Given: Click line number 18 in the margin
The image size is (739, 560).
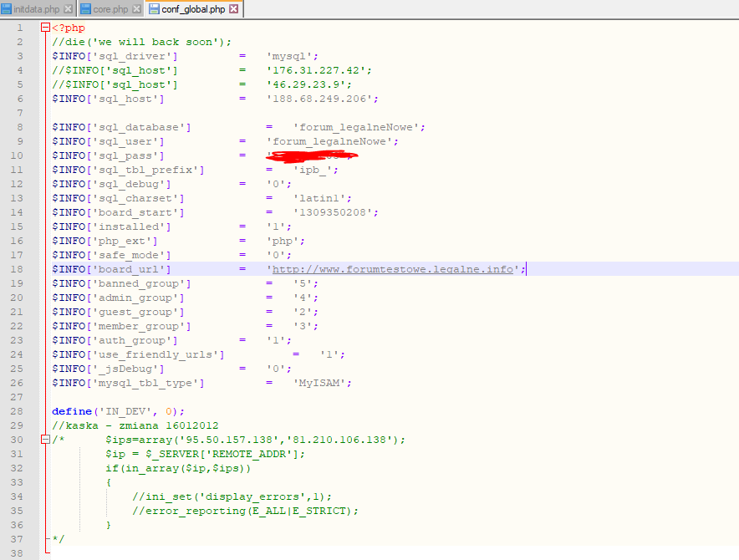Looking at the screenshot, I should (18, 269).
